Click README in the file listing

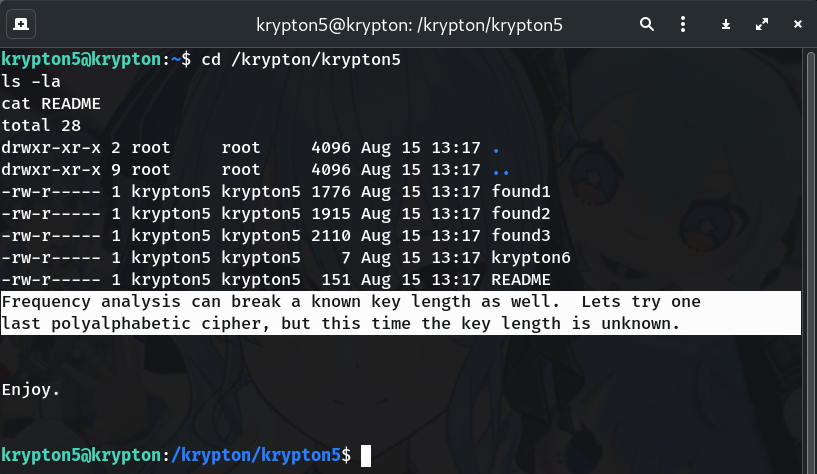coord(521,279)
